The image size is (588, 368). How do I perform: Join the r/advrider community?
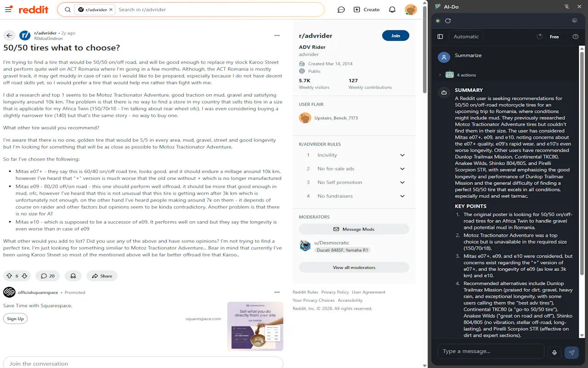tap(396, 35)
